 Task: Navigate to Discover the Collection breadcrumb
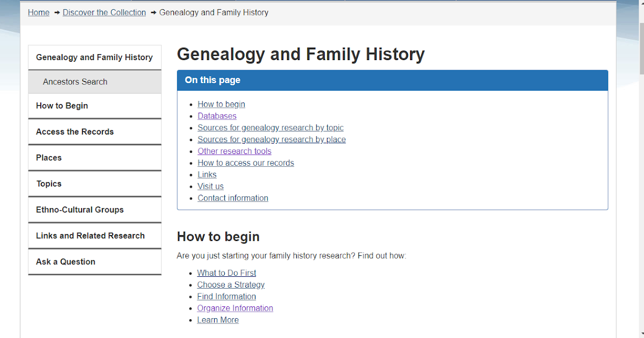(104, 12)
